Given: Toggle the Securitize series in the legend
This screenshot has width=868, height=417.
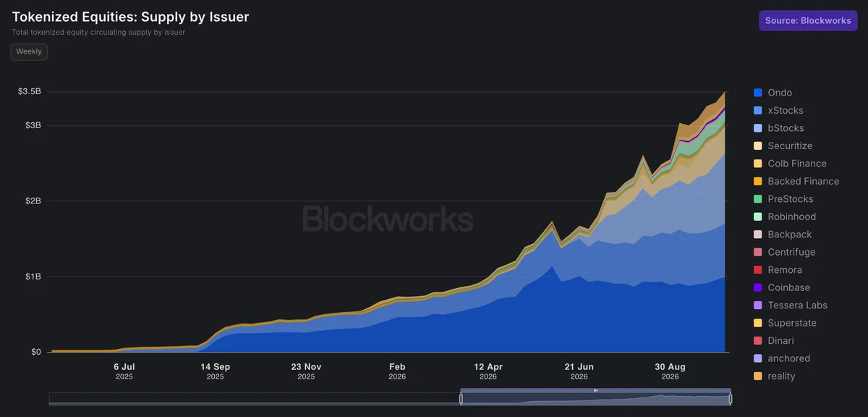Looking at the screenshot, I should point(783,146).
